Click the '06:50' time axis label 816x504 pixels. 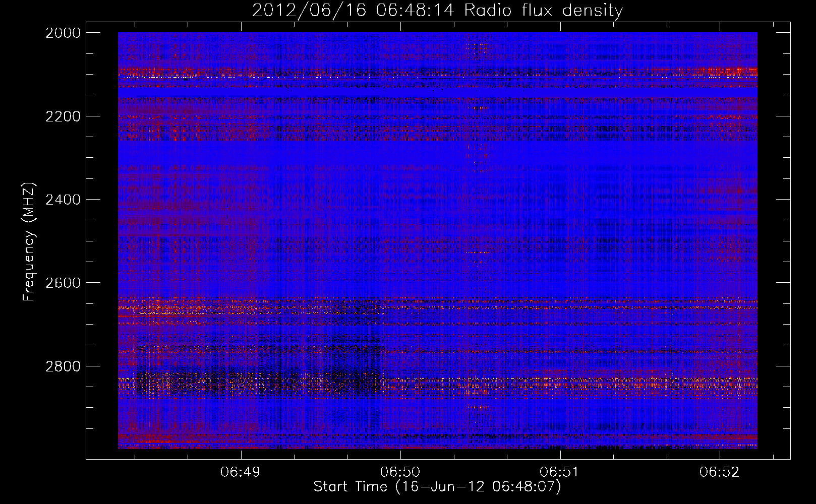400,472
